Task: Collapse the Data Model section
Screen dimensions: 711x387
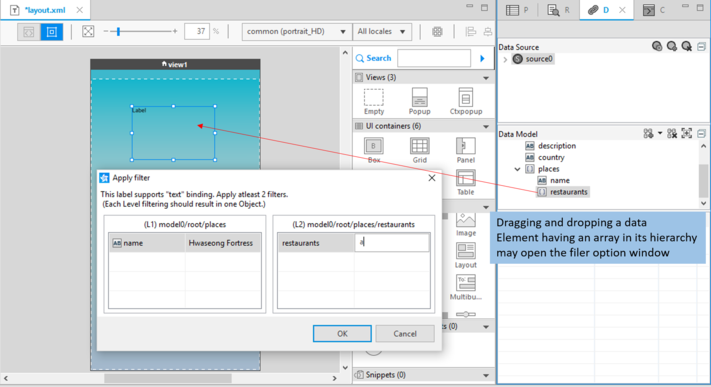Action: [701, 134]
